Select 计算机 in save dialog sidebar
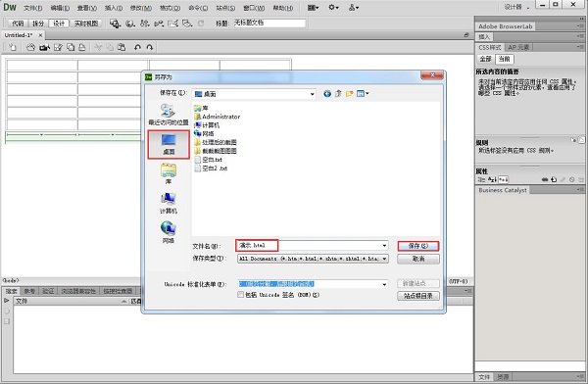This screenshot has width=588, height=384. [x=169, y=203]
